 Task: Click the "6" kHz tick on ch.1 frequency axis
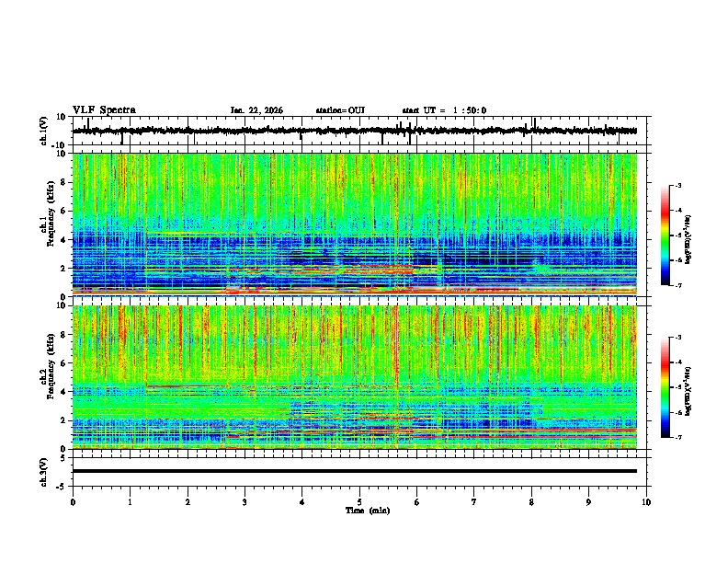click(63, 211)
